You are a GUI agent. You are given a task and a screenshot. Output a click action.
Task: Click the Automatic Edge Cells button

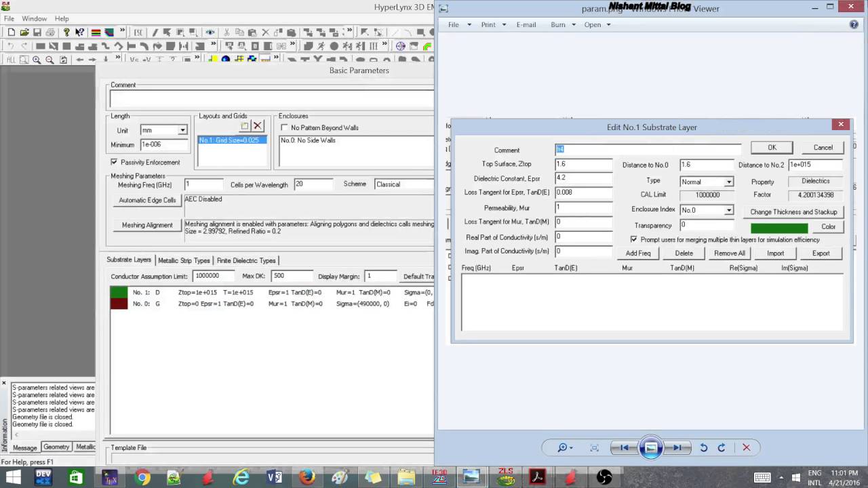[x=147, y=200]
